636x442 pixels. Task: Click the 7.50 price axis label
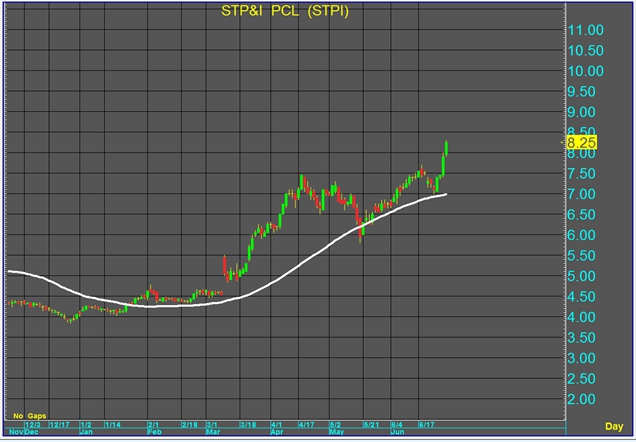[x=581, y=174]
